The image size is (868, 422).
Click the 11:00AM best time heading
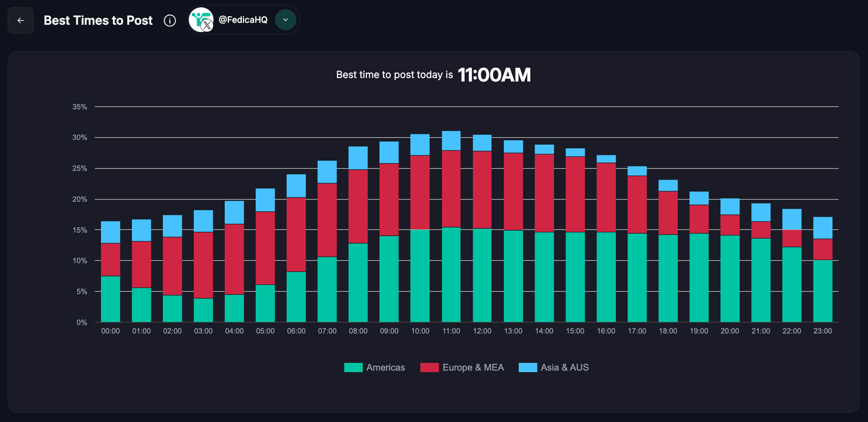tap(494, 75)
